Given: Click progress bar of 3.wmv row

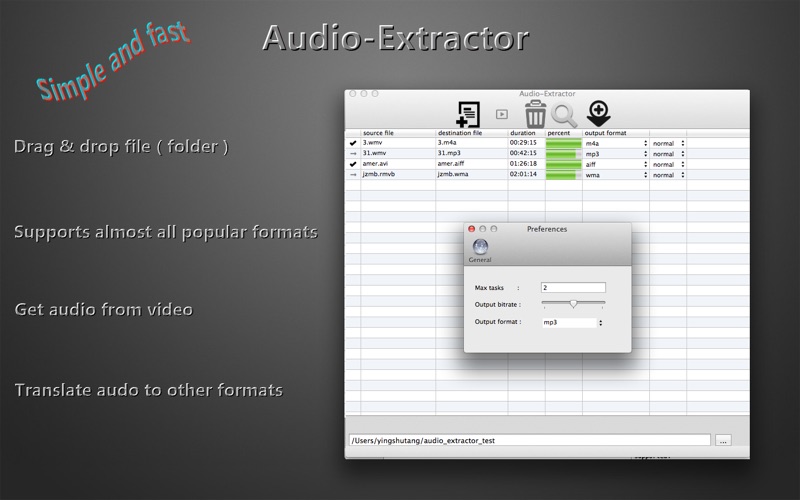Looking at the screenshot, I should 564,143.
